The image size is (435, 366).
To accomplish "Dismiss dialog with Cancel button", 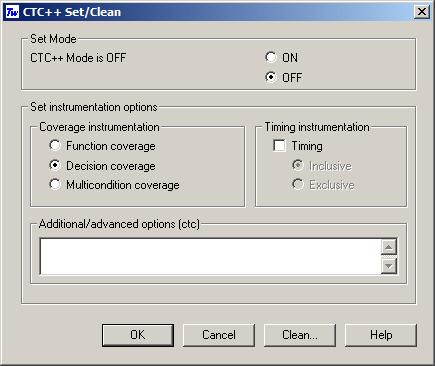I will point(219,335).
